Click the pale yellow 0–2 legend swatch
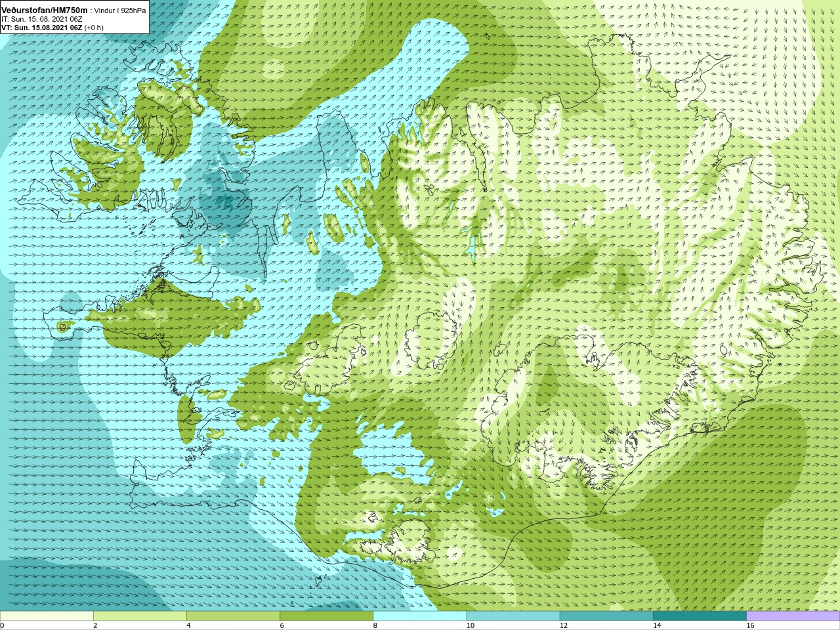840x630 pixels. click(x=47, y=616)
